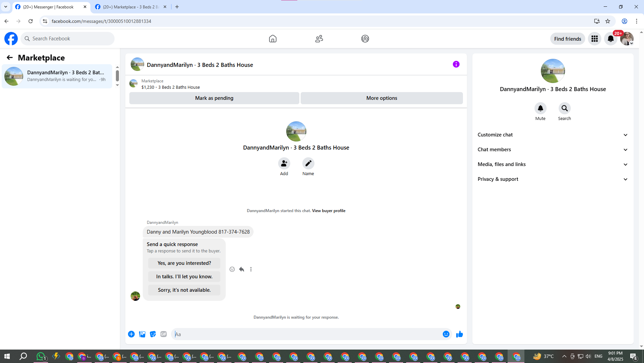644x363 pixels.
Task: Open Windows notification center icon
Action: coord(634,356)
